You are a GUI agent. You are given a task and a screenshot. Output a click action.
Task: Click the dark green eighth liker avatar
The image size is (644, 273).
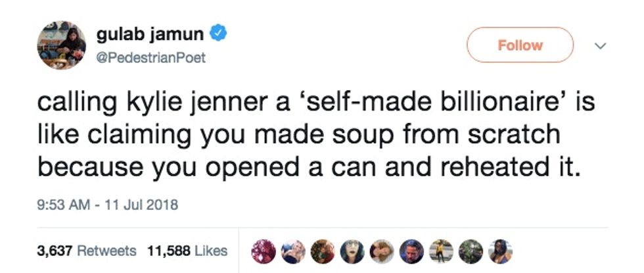coord(472,251)
